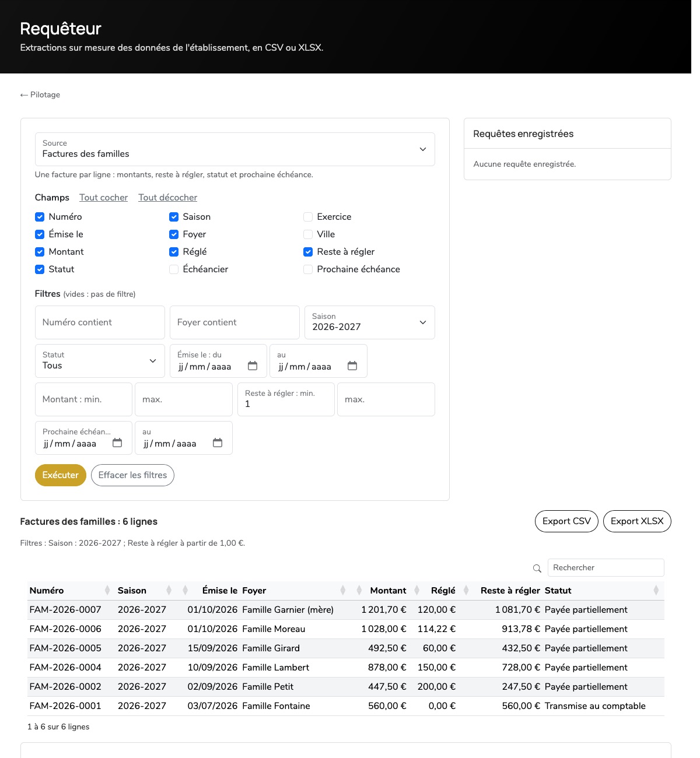Click the Famille Petit cell
Viewport: 700px width, 758px height.
pos(268,687)
